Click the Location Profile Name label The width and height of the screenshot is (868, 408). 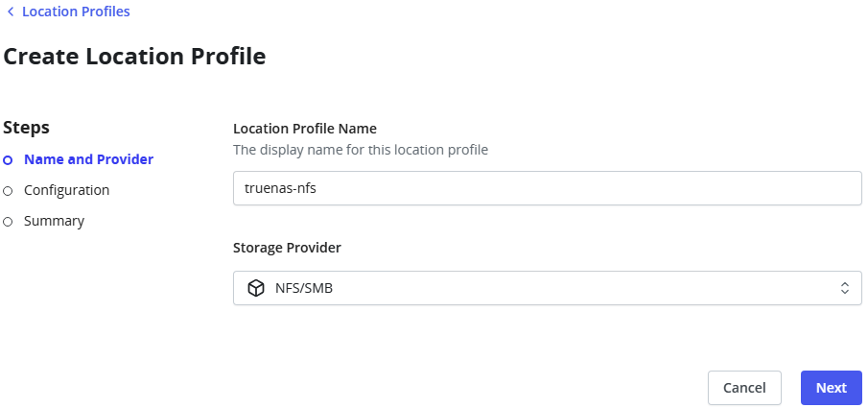pyautogui.click(x=305, y=129)
